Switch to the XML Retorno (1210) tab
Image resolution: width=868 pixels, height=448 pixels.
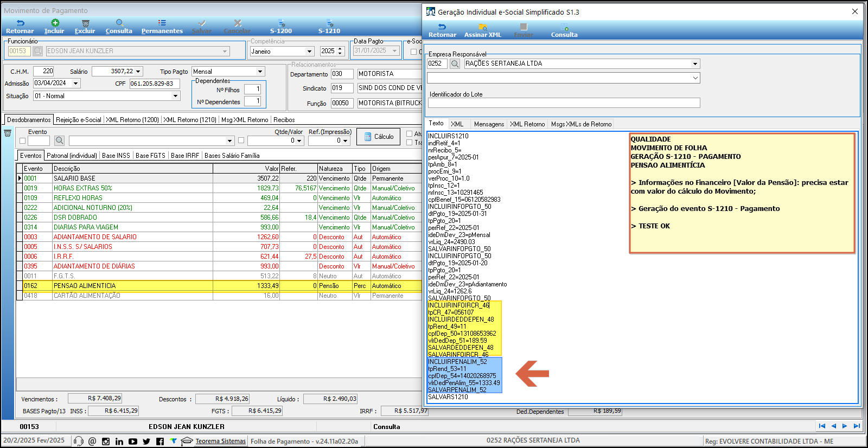pos(190,120)
